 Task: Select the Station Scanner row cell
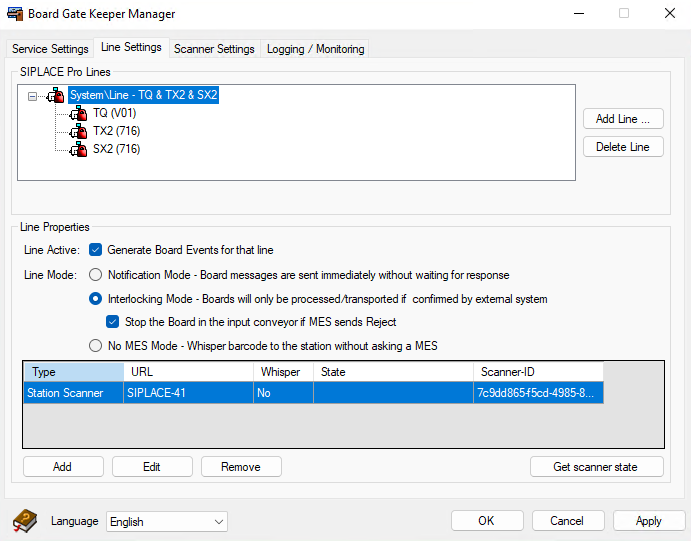74,393
